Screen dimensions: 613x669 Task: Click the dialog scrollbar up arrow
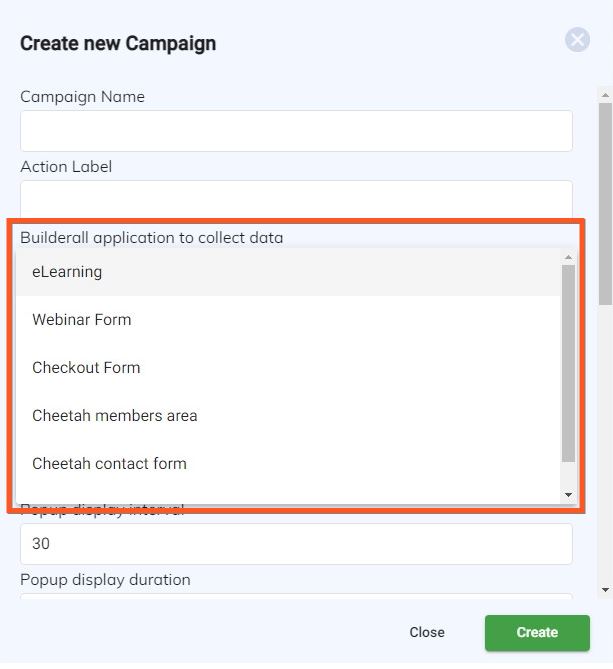605,95
